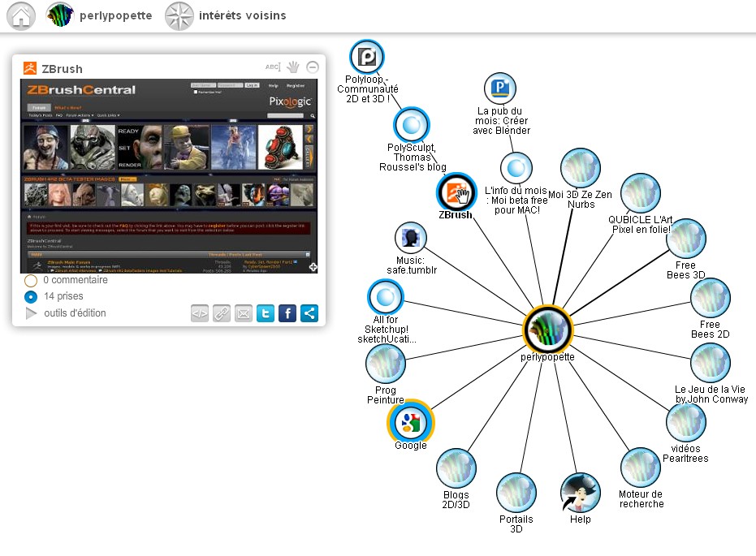The width and height of the screenshot is (756, 556).
Task: Open the Free Bees 3D pearltree
Action: 685,239
